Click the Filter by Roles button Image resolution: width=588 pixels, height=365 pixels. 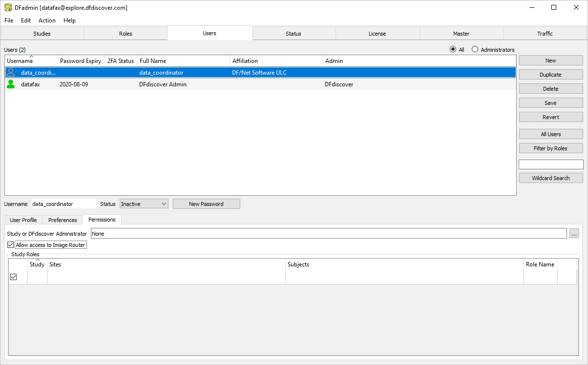(x=550, y=148)
